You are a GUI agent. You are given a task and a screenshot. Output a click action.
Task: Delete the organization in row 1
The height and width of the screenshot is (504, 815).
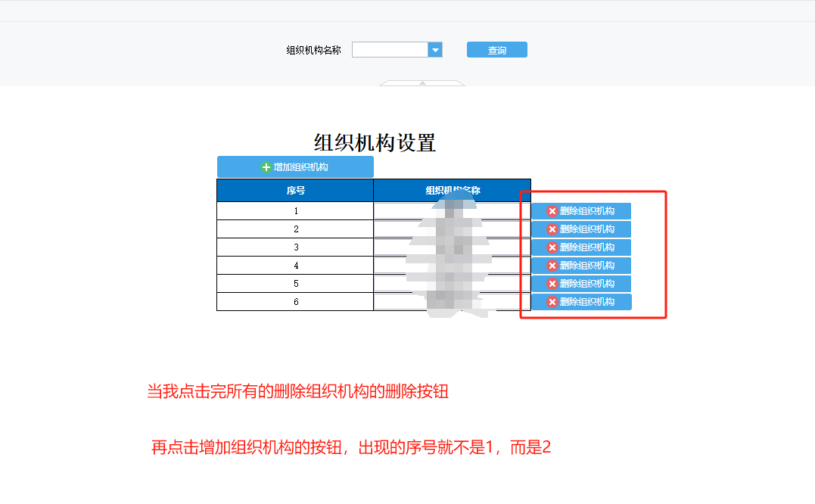click(x=581, y=211)
